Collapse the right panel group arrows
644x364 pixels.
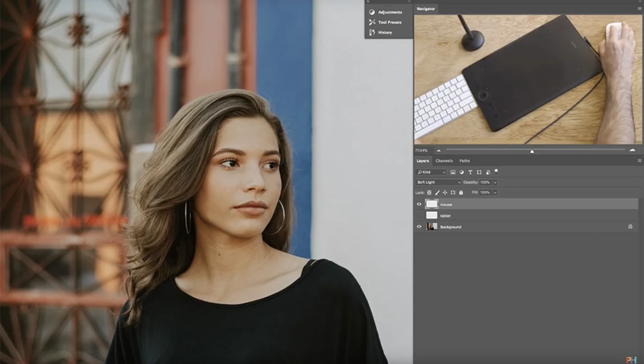point(641,2)
